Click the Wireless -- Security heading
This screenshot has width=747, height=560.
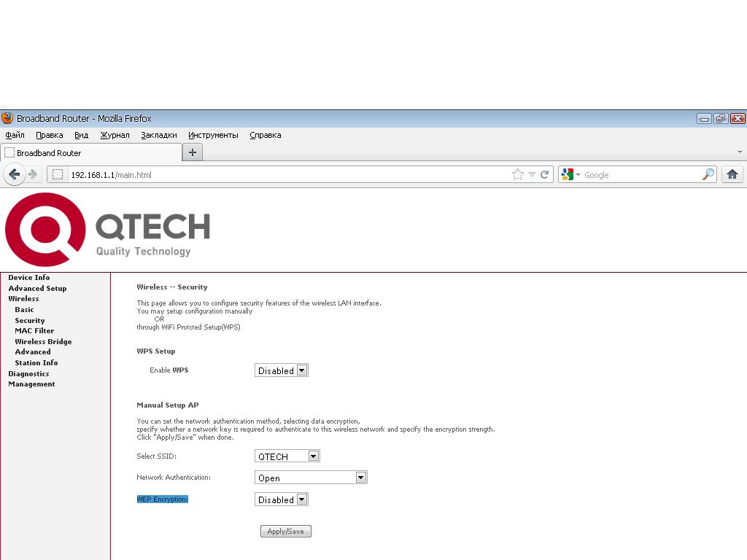click(x=172, y=287)
